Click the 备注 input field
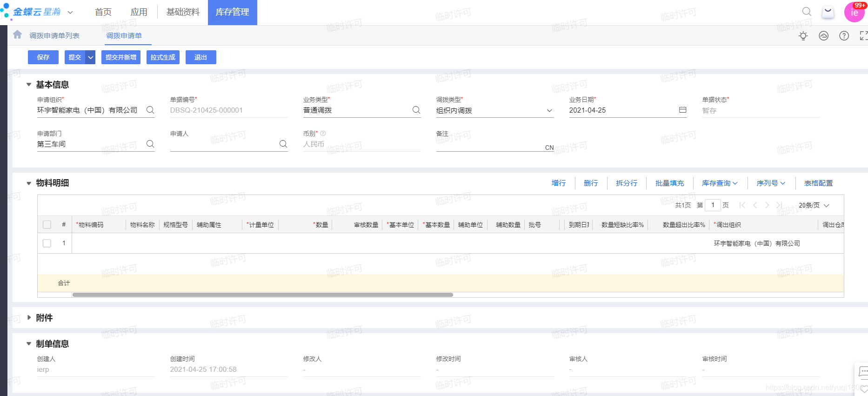This screenshot has height=396, width=868. pos(495,145)
